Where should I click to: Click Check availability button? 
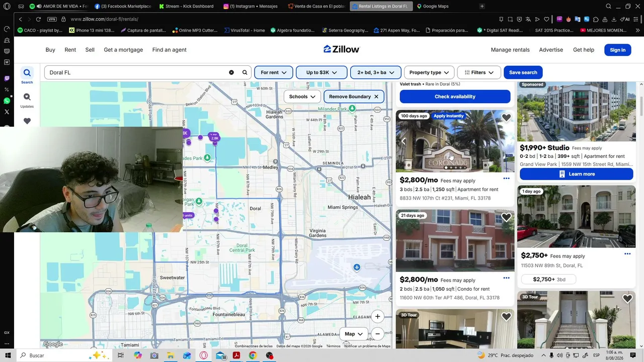[x=455, y=97]
